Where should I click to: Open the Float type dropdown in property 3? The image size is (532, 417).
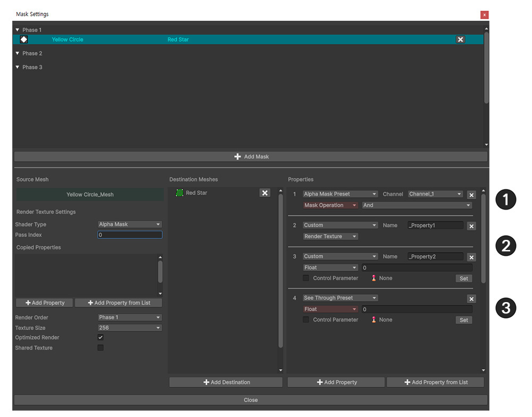330,268
